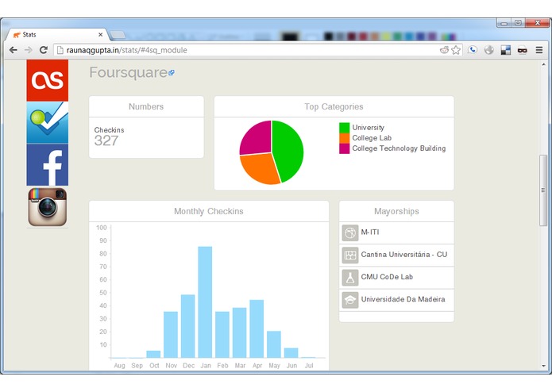Screen dimensions: 552x392
Task: Click the College Lab legend label
Action: click(372, 138)
